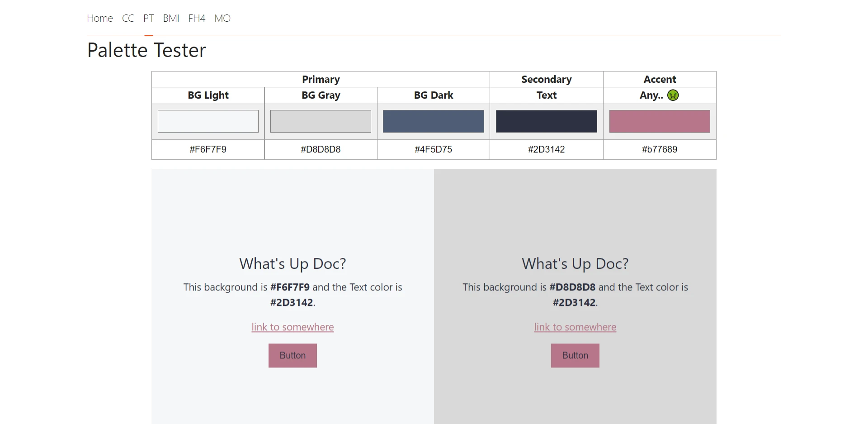The width and height of the screenshot is (868, 424).
Task: Select the #D8D8D8 hex value cell
Action: [321, 149]
